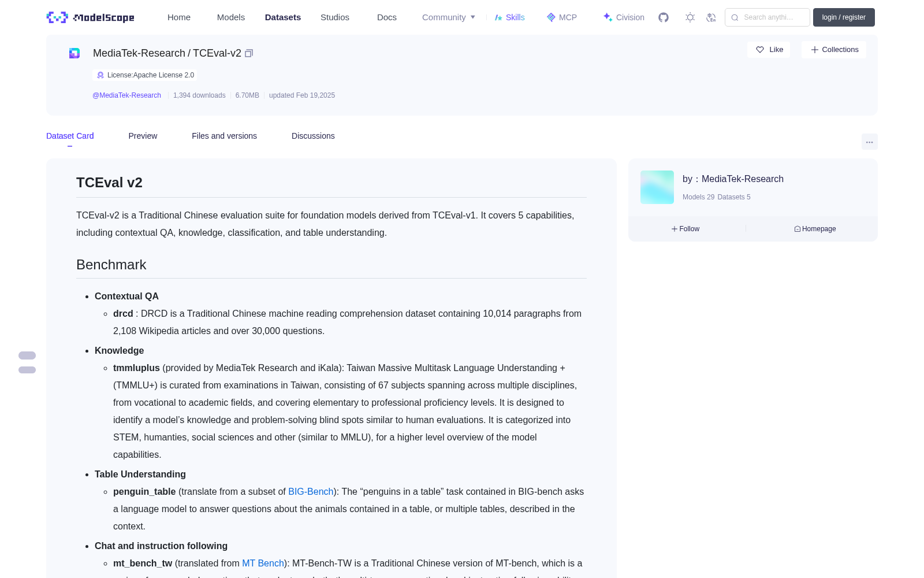Click the Apache License 2.0 tag
The image size is (924, 578).
(x=145, y=75)
